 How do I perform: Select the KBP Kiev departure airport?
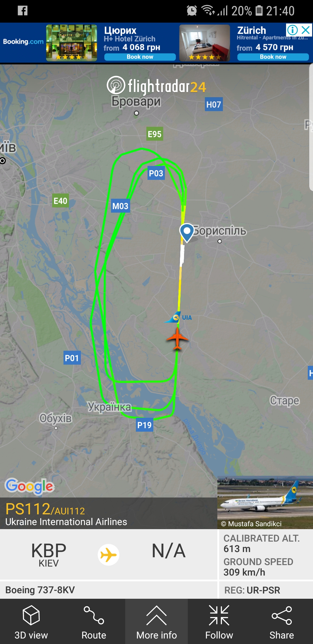click(49, 555)
